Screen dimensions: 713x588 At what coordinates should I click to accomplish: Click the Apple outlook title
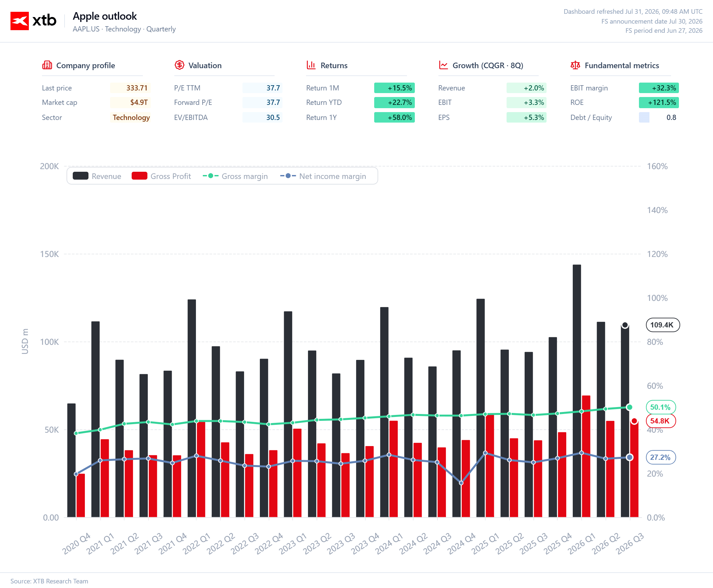[x=105, y=16]
